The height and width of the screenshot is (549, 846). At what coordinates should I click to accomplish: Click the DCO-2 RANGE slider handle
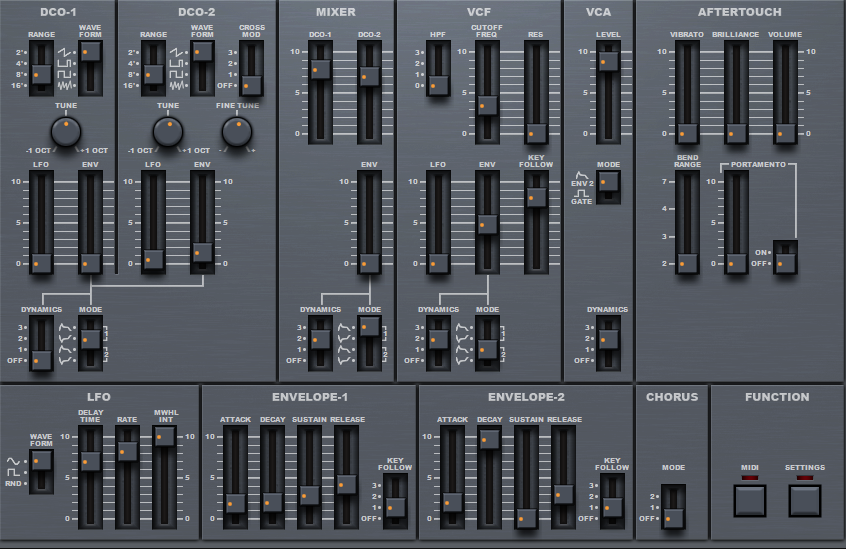pyautogui.click(x=154, y=74)
